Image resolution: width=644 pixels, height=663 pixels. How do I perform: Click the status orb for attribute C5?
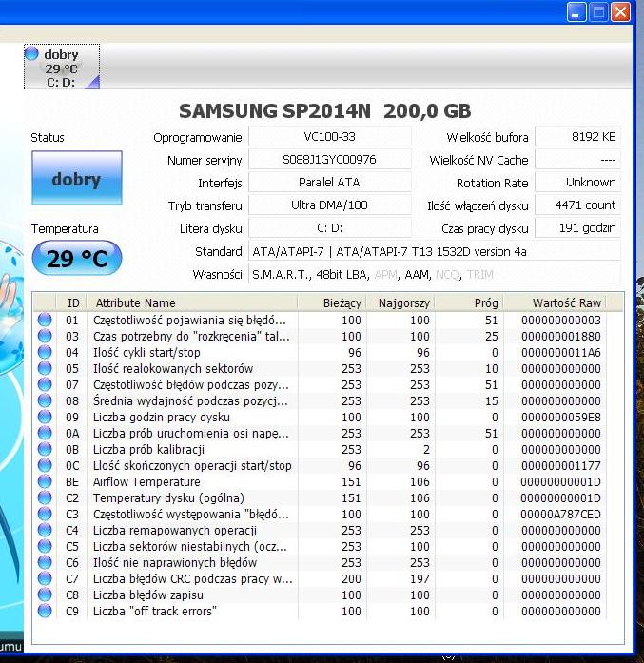click(45, 546)
